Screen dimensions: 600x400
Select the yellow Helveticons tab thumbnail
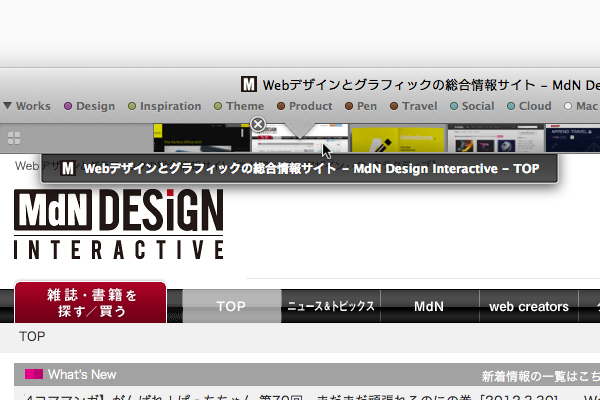(398, 138)
